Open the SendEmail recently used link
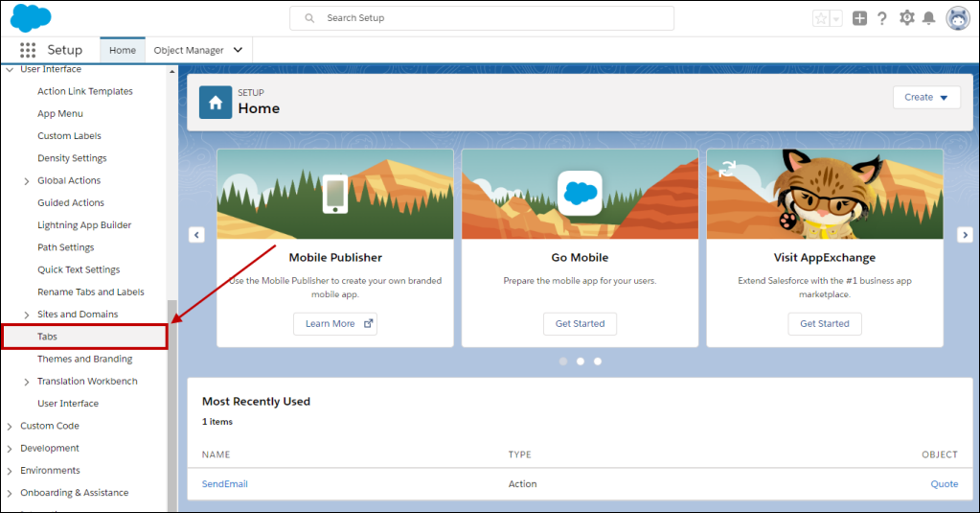The image size is (980, 513). point(224,484)
